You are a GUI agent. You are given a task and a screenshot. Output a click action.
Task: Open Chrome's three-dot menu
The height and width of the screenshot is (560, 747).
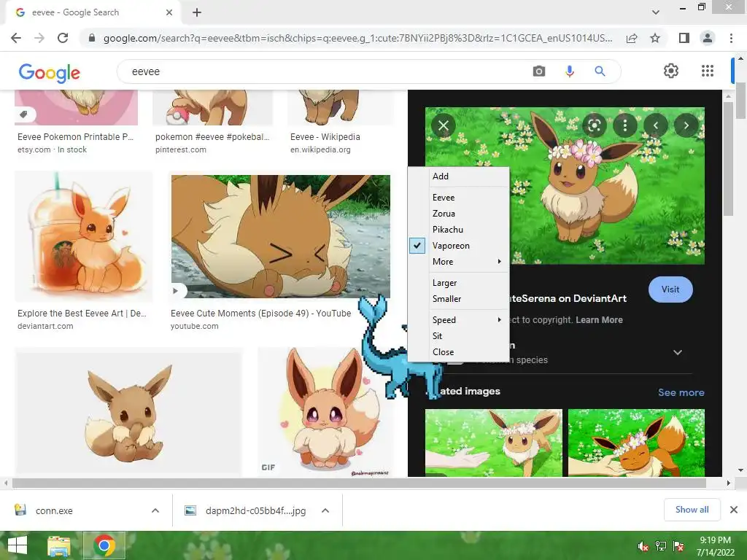731,38
